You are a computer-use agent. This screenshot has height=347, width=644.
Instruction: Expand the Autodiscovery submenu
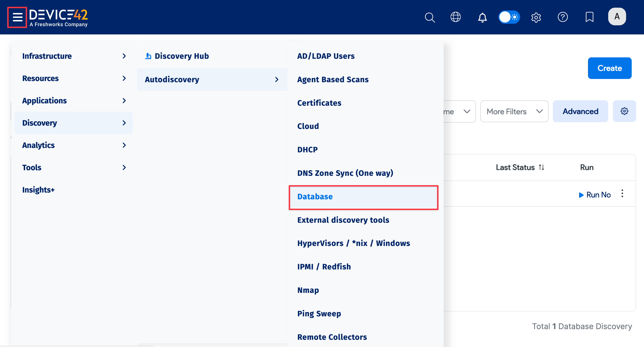(212, 79)
